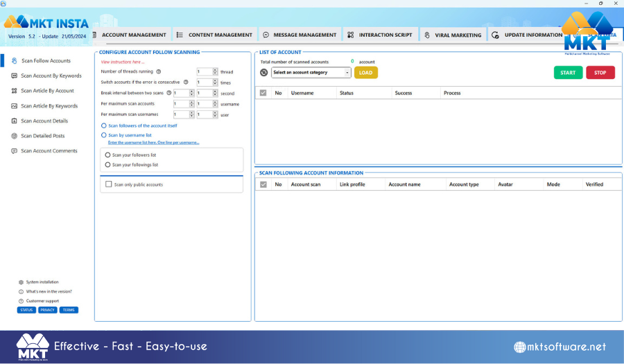Image resolution: width=624 pixels, height=364 pixels.
Task: Switch to Content Management tab
Action: coord(215,35)
